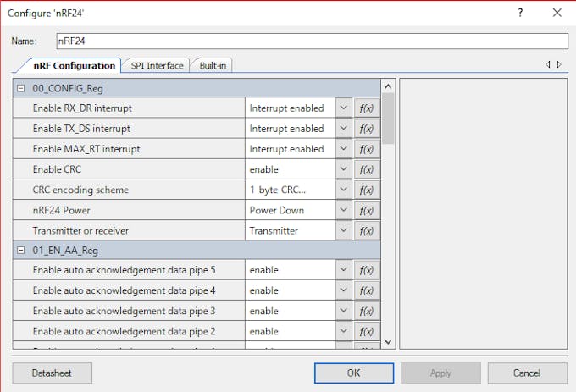Close the Configure nRF24 dialog

(x=557, y=13)
